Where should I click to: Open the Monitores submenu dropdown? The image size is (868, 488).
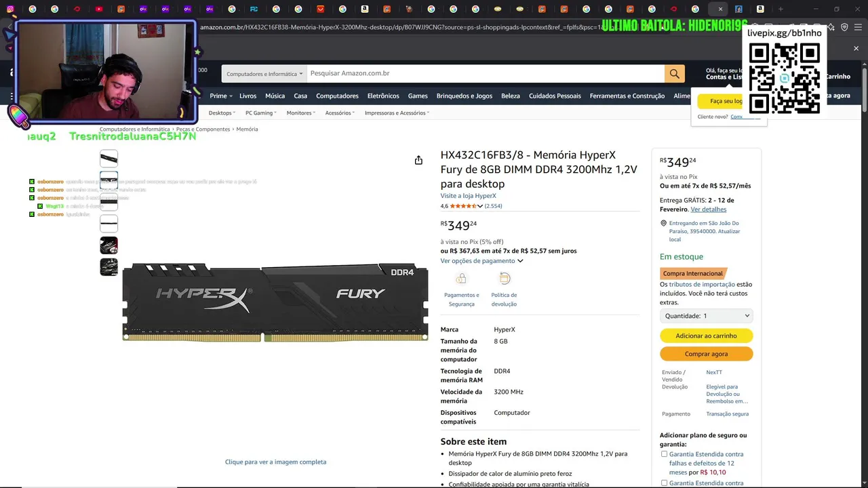tap(301, 113)
